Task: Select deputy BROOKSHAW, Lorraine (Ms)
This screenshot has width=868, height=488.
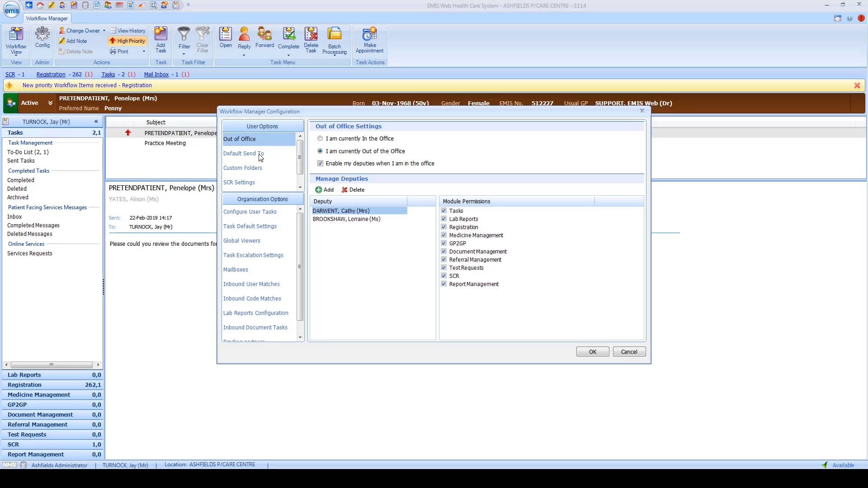Action: tap(346, 219)
